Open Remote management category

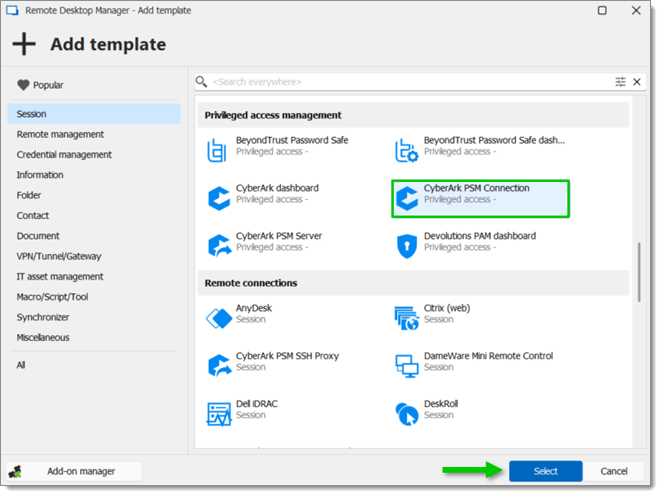[94, 134]
